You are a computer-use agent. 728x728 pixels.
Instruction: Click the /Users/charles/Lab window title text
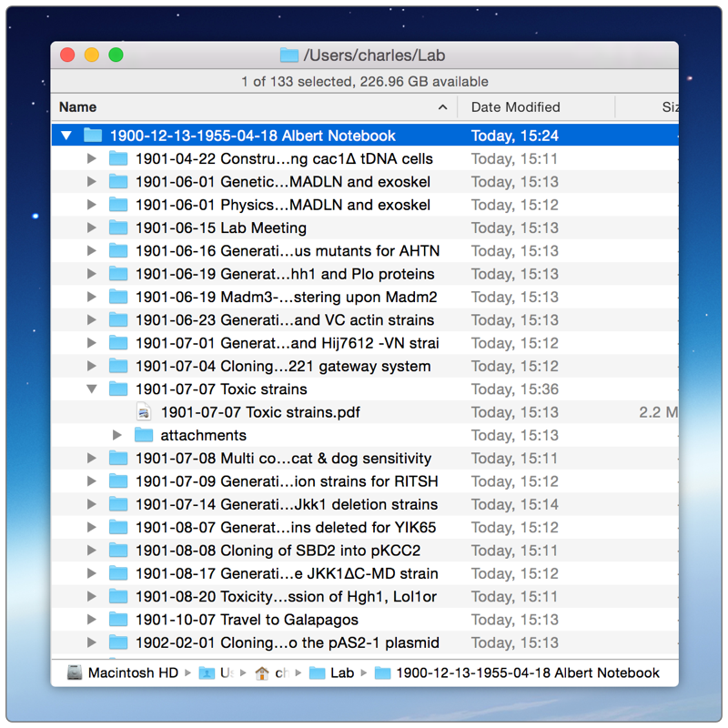pos(374,56)
